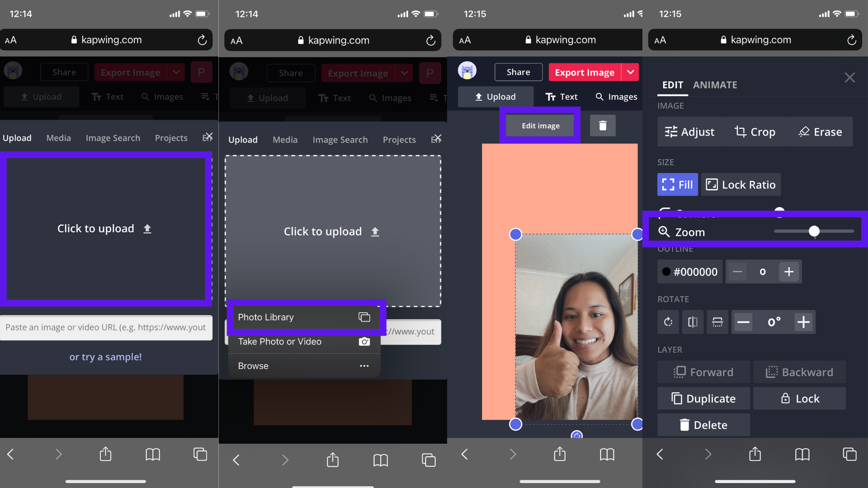This screenshot has height=488, width=868.
Task: Flip image horizontally with mirror icon
Action: 693,322
